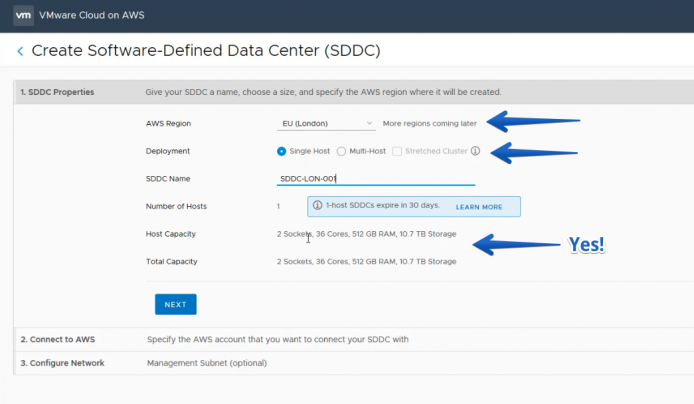Click 'Specify the AWS account' description text
This screenshot has width=694, height=404.
tap(278, 339)
